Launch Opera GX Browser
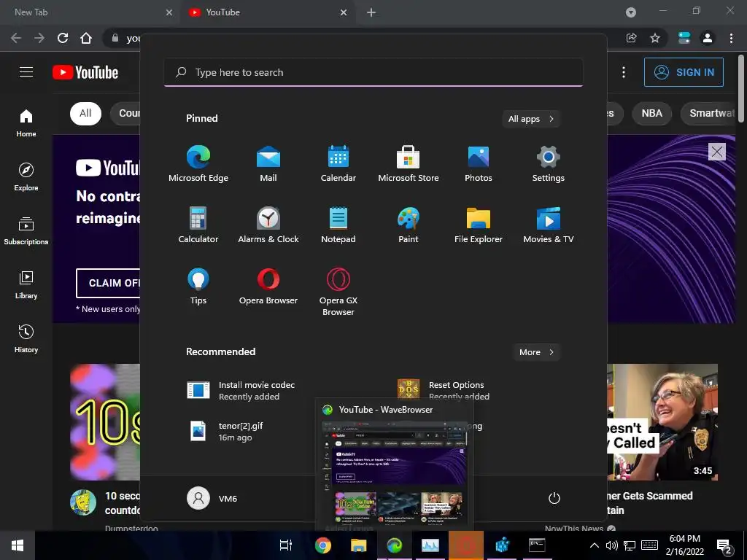This screenshot has width=747, height=560. click(x=338, y=292)
